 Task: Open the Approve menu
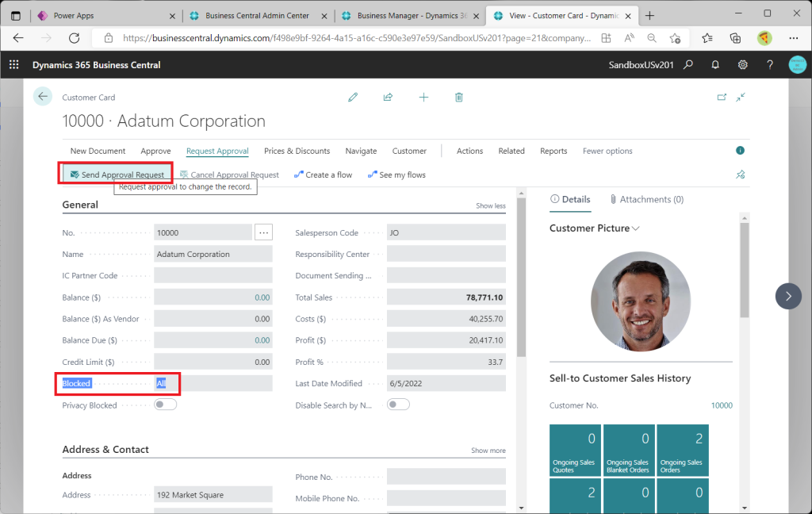point(155,151)
